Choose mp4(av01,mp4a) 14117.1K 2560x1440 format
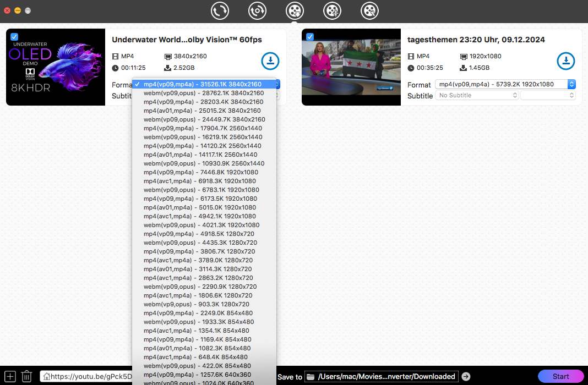 [x=204, y=155]
